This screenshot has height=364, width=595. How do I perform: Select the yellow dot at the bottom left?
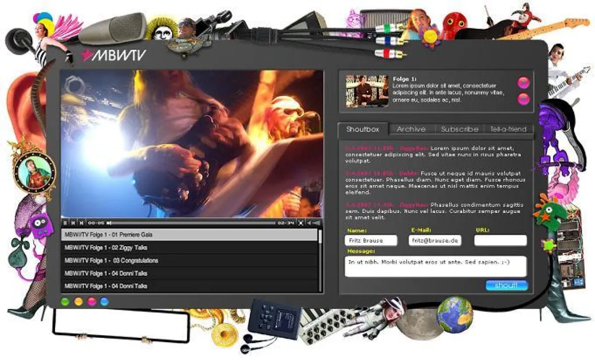click(78, 301)
